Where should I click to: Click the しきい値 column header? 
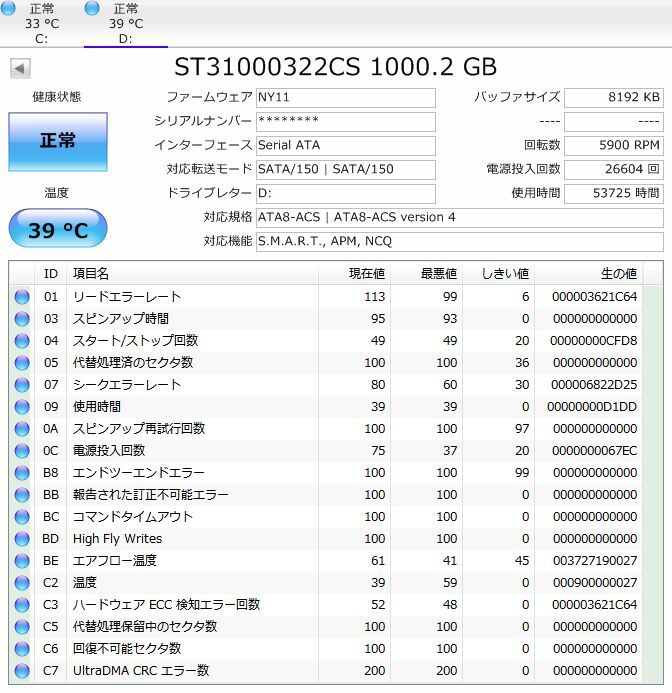click(x=499, y=274)
